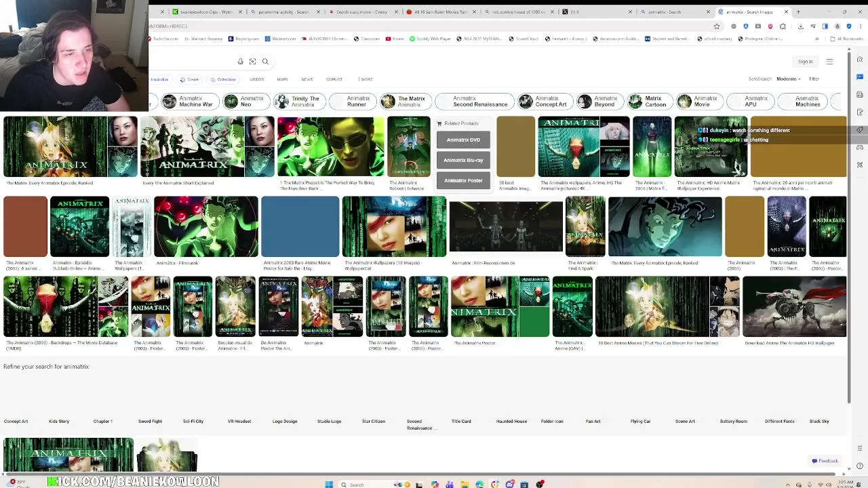
Task: Select the Collections pill button
Action: [223, 79]
